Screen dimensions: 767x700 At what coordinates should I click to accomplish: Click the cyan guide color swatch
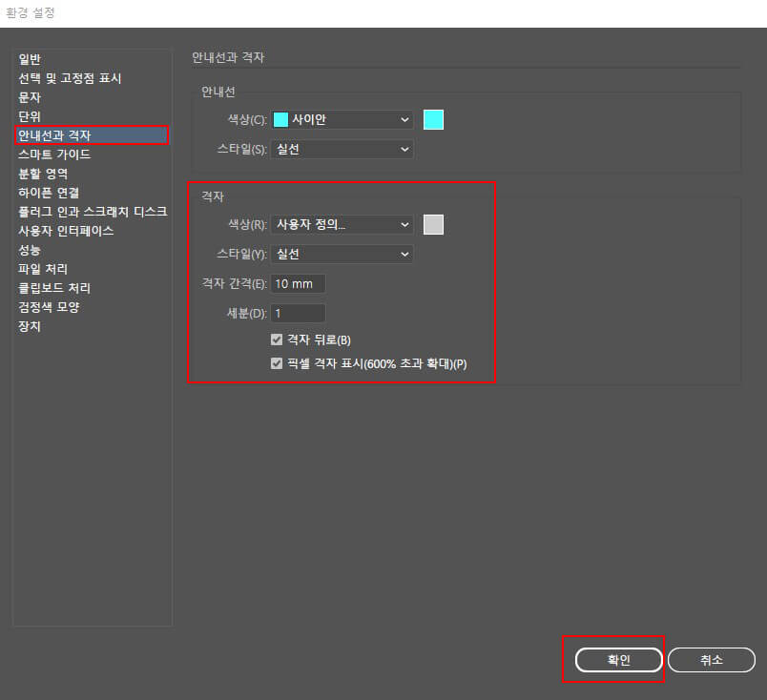point(433,120)
